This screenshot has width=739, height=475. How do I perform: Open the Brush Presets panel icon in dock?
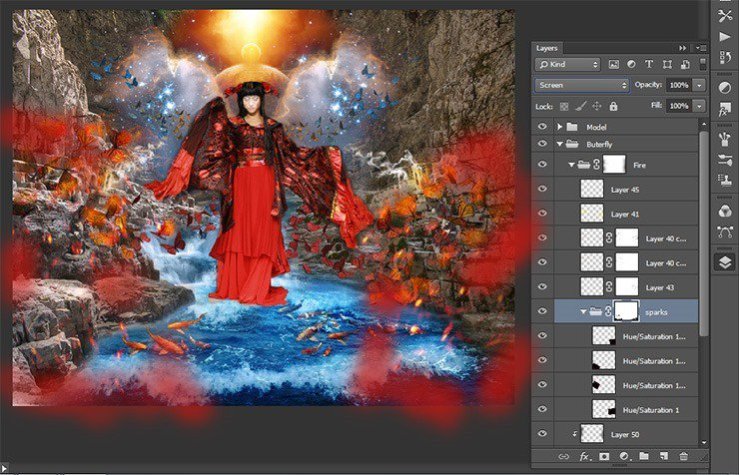[x=725, y=139]
